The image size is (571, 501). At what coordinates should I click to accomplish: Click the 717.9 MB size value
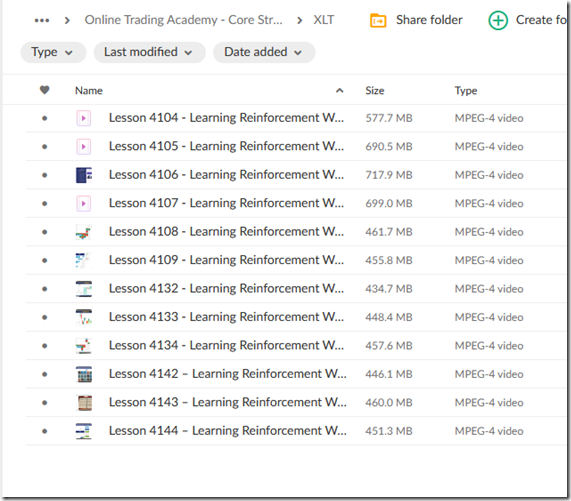(389, 175)
